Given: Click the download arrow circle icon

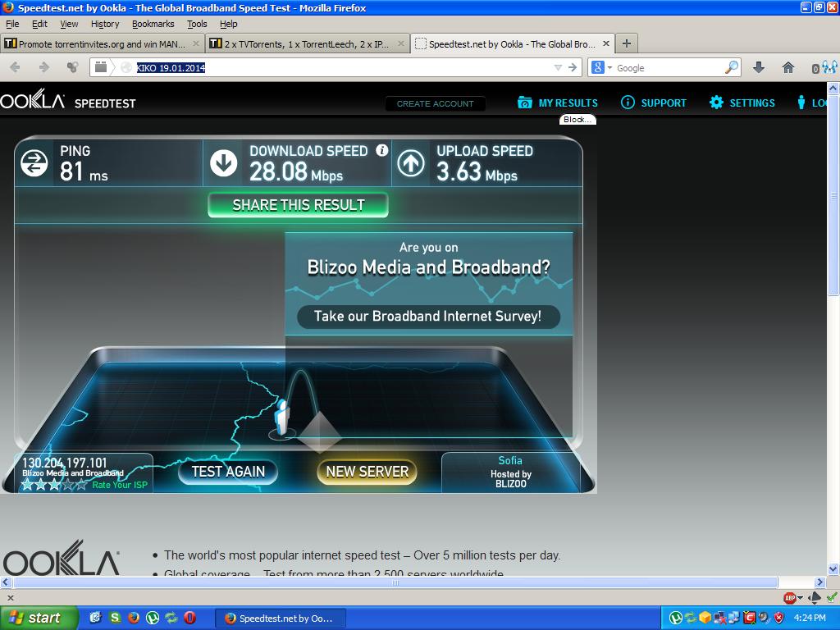Looking at the screenshot, I should 223,163.
